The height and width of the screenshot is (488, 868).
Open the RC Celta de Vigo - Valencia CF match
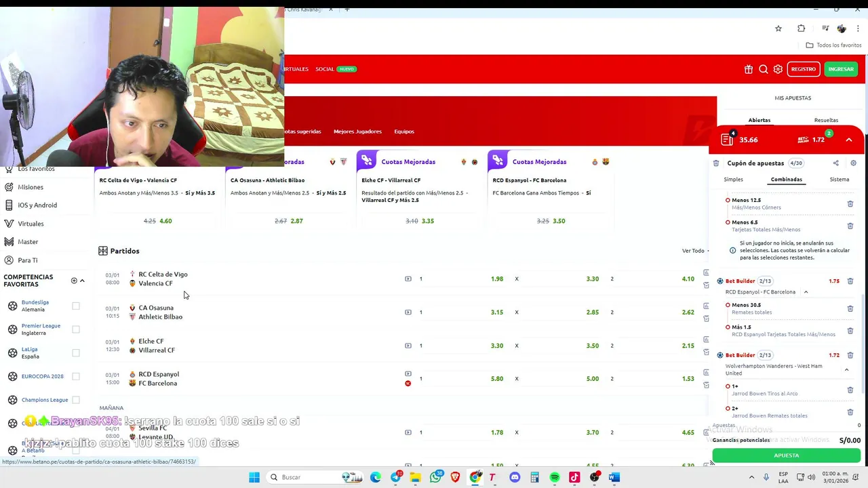163,279
